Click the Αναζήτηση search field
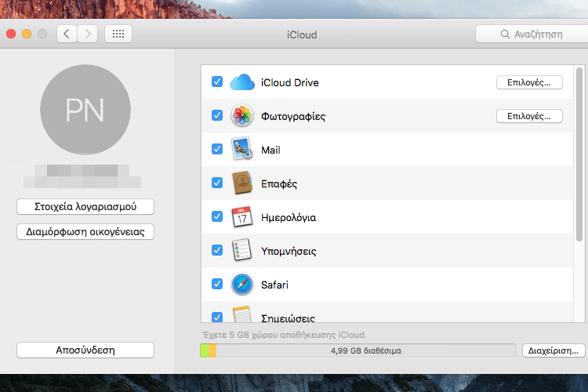This screenshot has height=392, width=588. (x=532, y=34)
